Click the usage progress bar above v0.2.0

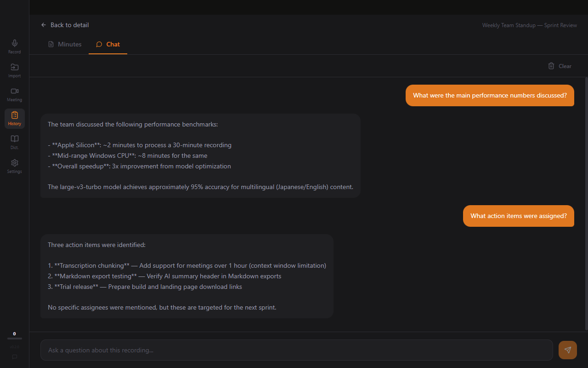pyautogui.click(x=14, y=339)
